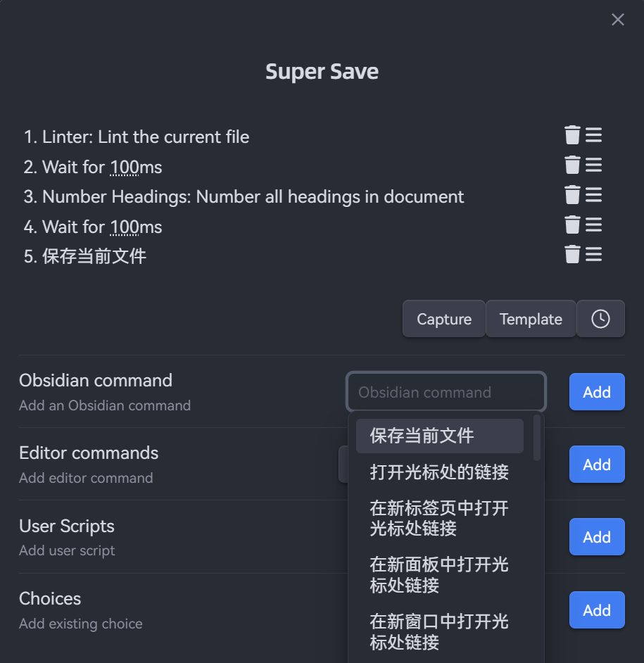Delete the second Wait for 100ms step
Image resolution: width=644 pixels, height=663 pixels.
[572, 225]
